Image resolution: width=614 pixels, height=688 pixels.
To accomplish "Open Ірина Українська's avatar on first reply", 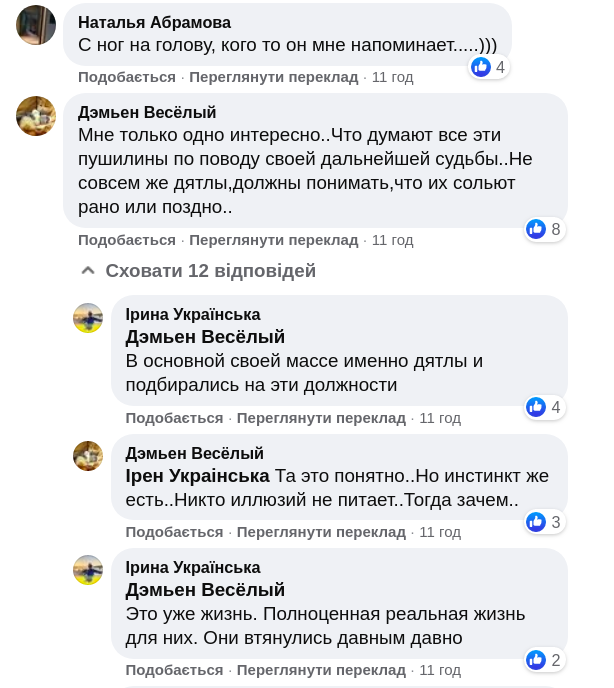I will click(x=88, y=318).
